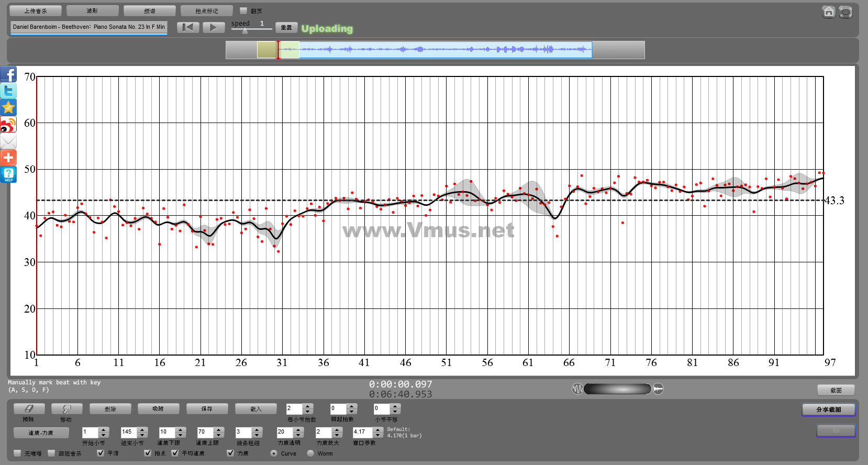Viewport: 868px width, 465px height.
Task: Select the eraser (擦除) tool icon
Action: point(29,409)
